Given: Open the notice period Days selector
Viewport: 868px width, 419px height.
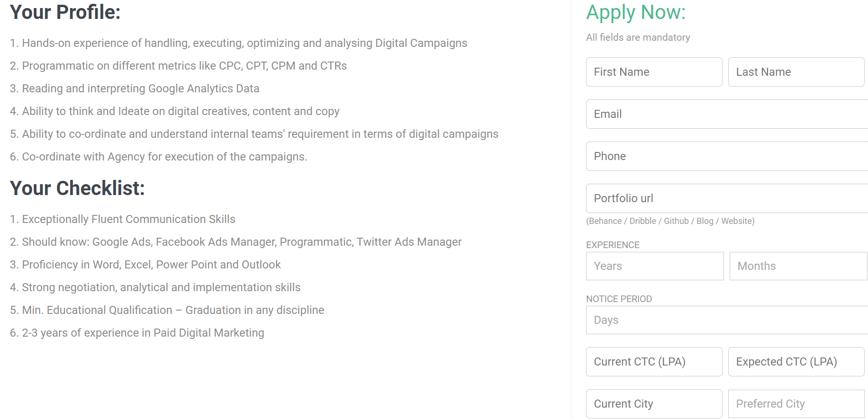Looking at the screenshot, I should pyautogui.click(x=727, y=320).
